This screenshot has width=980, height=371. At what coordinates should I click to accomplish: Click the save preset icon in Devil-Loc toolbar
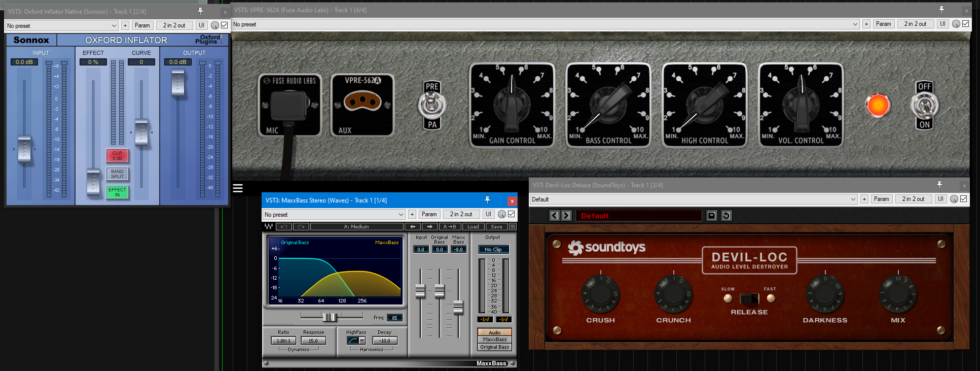click(712, 216)
